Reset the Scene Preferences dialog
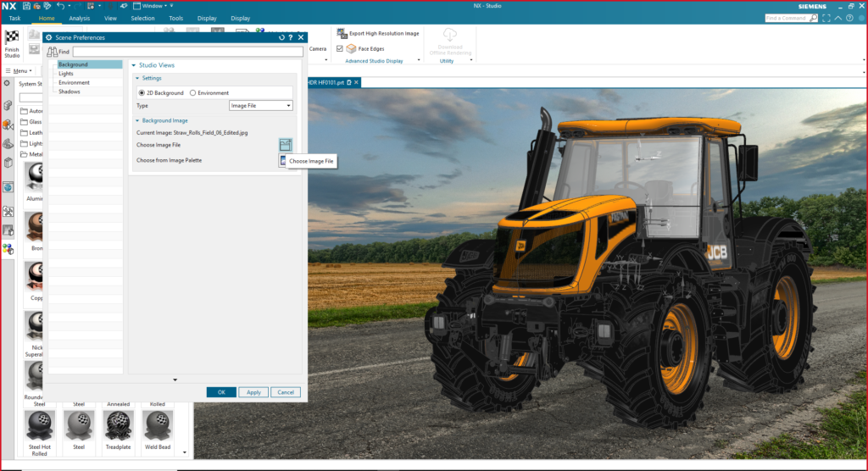Image resolution: width=868 pixels, height=471 pixels. click(x=281, y=37)
